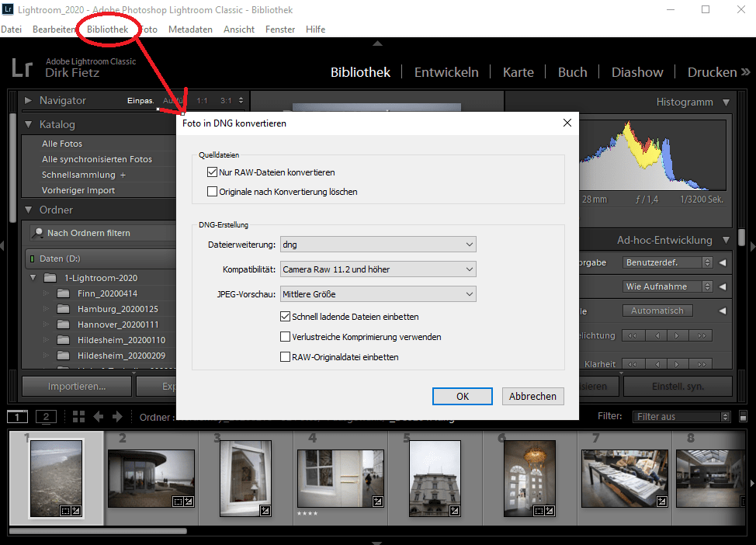Toggle Nur RAW-Dateien konvertieren checkbox
Screen dimensions: 756x545
(212, 172)
